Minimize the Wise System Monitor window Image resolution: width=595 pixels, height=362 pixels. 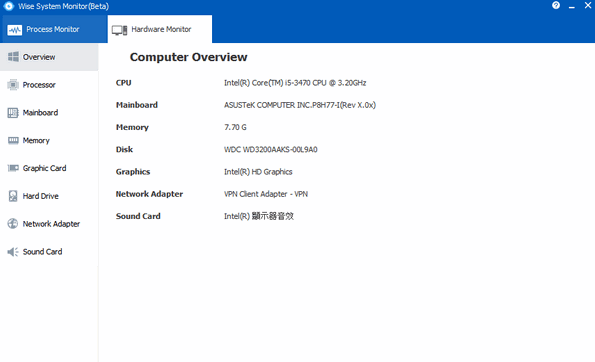tap(571, 6)
